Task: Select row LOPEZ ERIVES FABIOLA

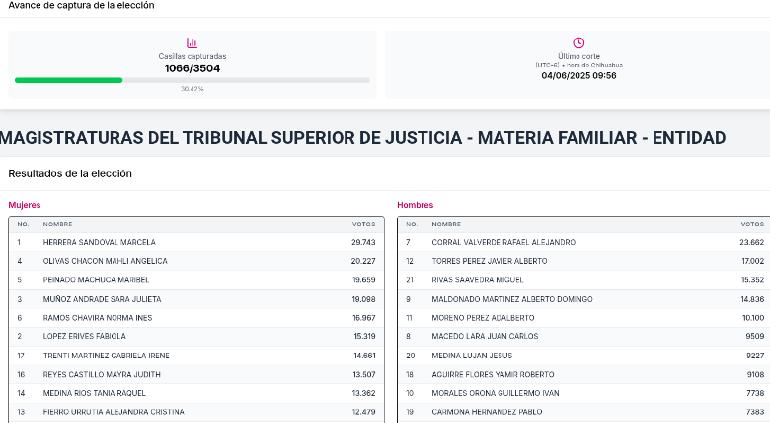Action: click(196, 337)
